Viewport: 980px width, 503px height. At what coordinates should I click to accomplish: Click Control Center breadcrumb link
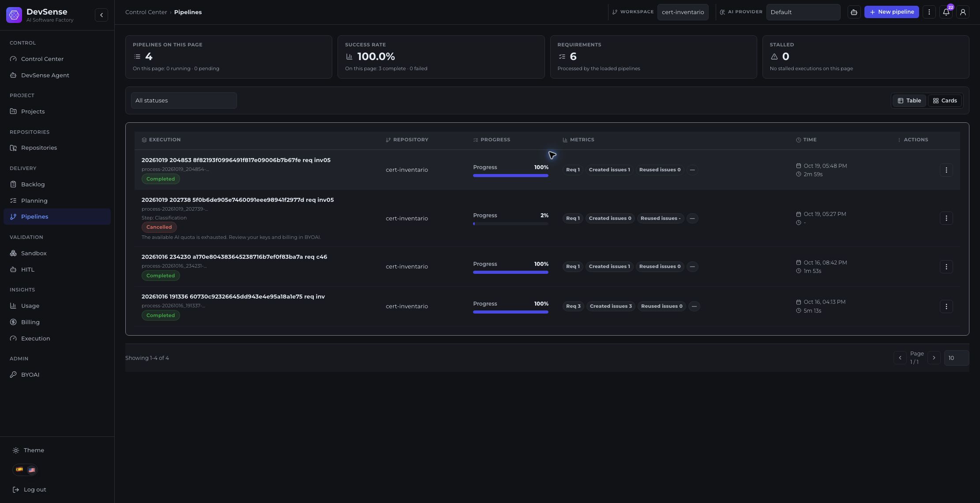pyautogui.click(x=146, y=12)
